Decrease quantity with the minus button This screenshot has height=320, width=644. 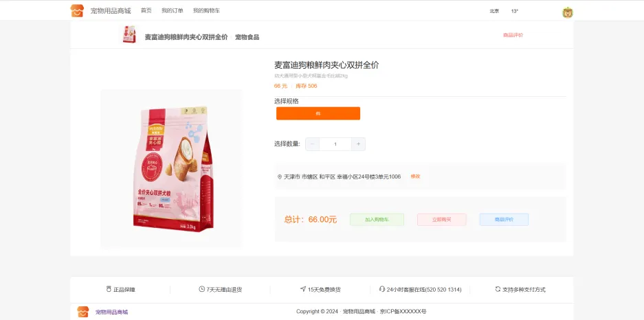click(x=312, y=144)
